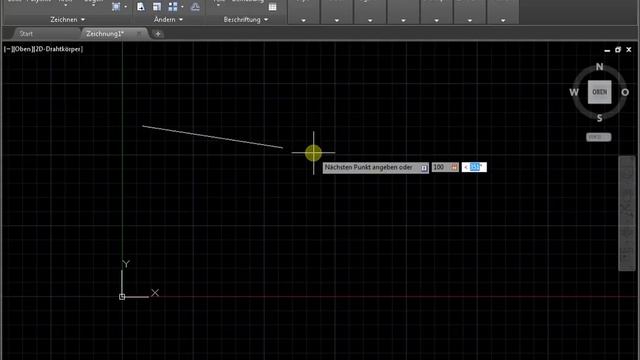640x360 pixels.
Task: Expand the Zeichnen panel dropdown
Action: 68,20
